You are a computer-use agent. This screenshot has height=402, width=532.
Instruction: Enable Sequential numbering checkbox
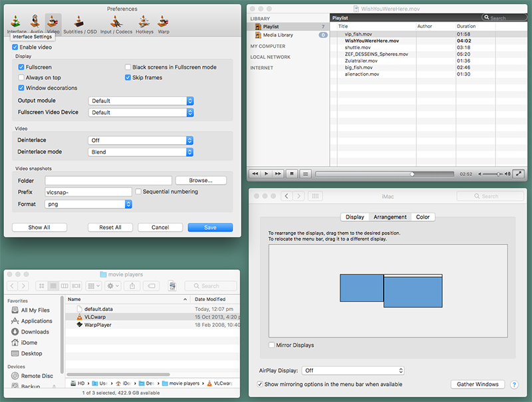tap(138, 191)
